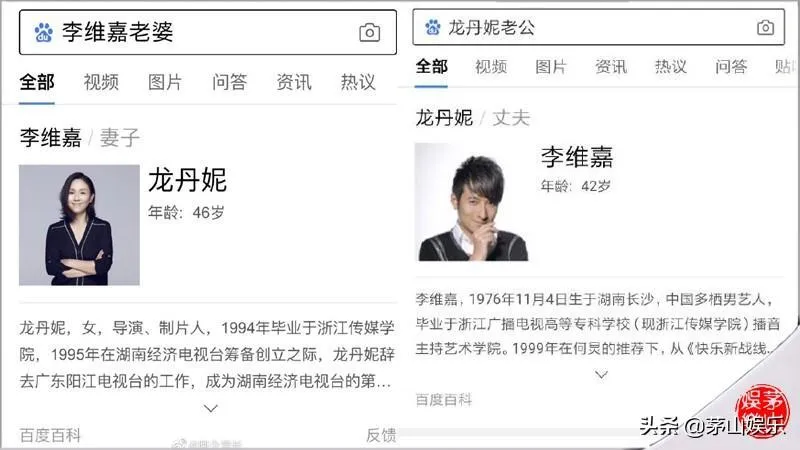Open 问答 tab in right search results
This screenshot has width=800, height=450.
click(x=731, y=66)
